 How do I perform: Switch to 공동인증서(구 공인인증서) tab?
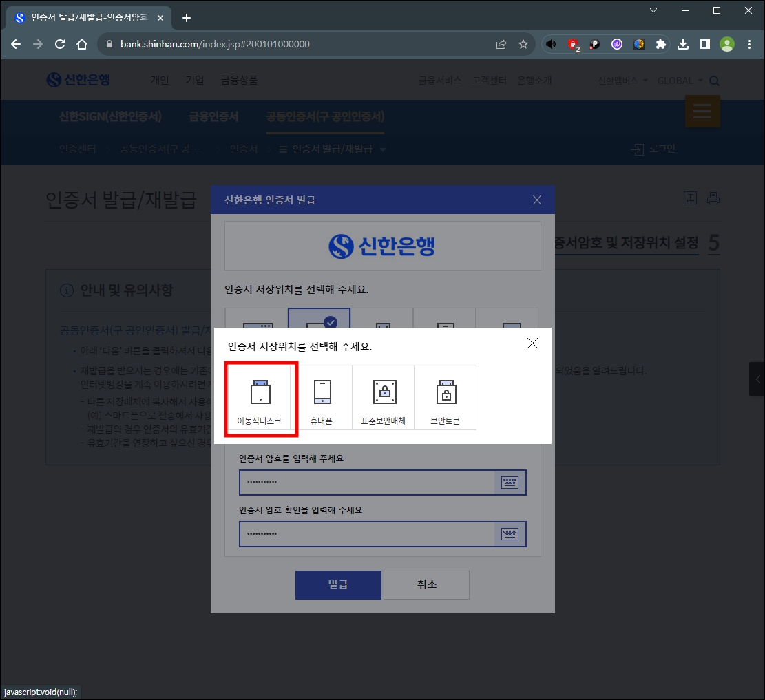pos(326,116)
